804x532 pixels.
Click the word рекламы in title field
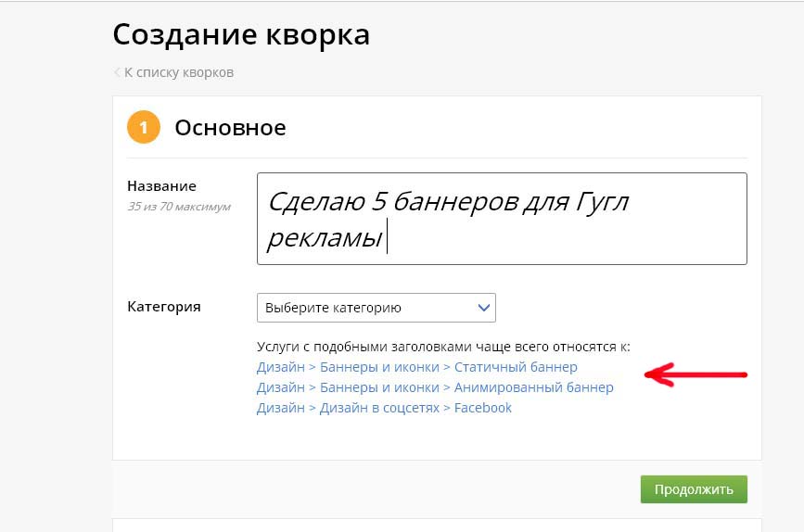[x=325, y=237]
